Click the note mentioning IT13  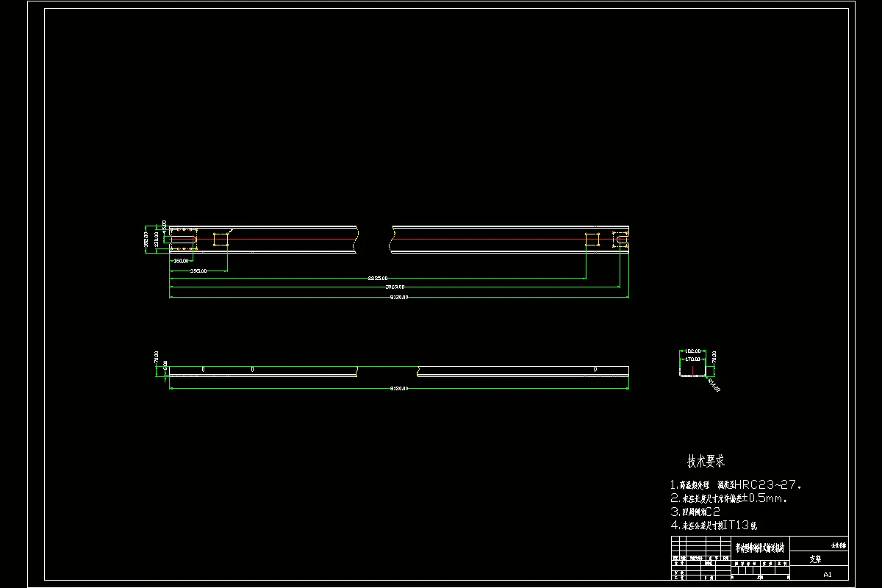713,525
